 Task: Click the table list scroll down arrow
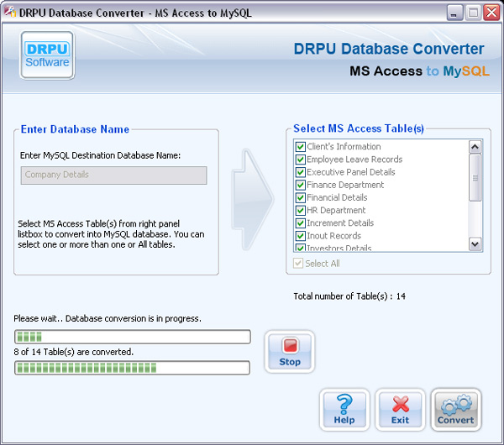tap(475, 243)
